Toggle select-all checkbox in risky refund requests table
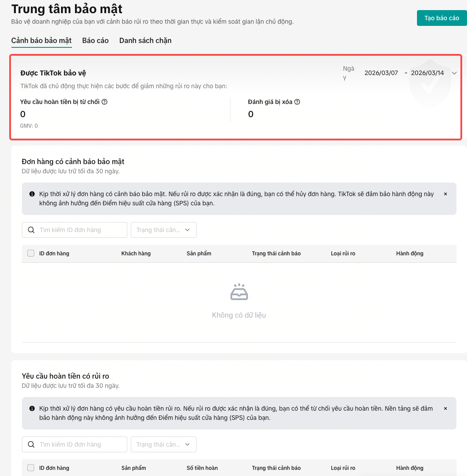This screenshot has height=476, width=467. coord(31,468)
